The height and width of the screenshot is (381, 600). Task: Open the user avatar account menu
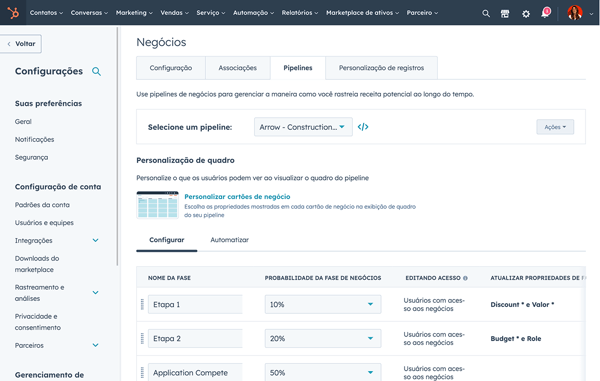575,13
